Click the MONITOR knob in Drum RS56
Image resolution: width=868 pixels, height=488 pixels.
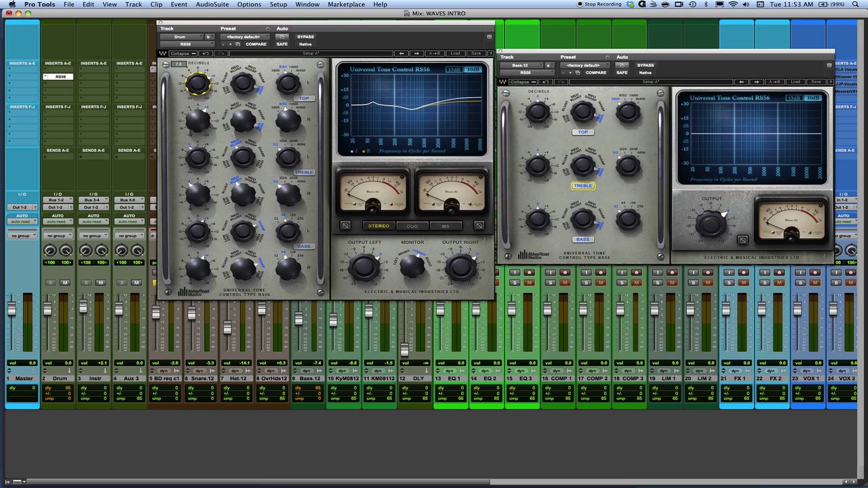(x=412, y=266)
